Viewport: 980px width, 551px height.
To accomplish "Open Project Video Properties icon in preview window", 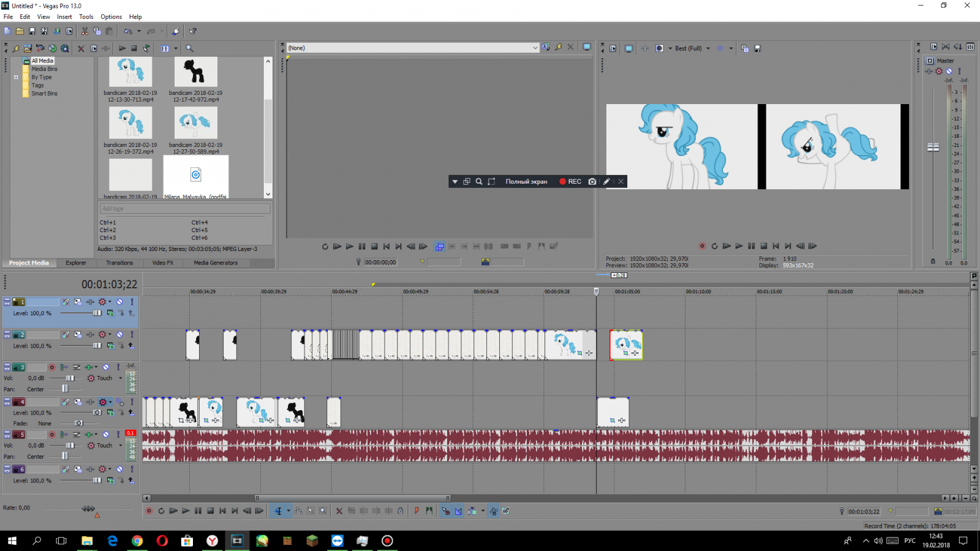I will click(613, 48).
